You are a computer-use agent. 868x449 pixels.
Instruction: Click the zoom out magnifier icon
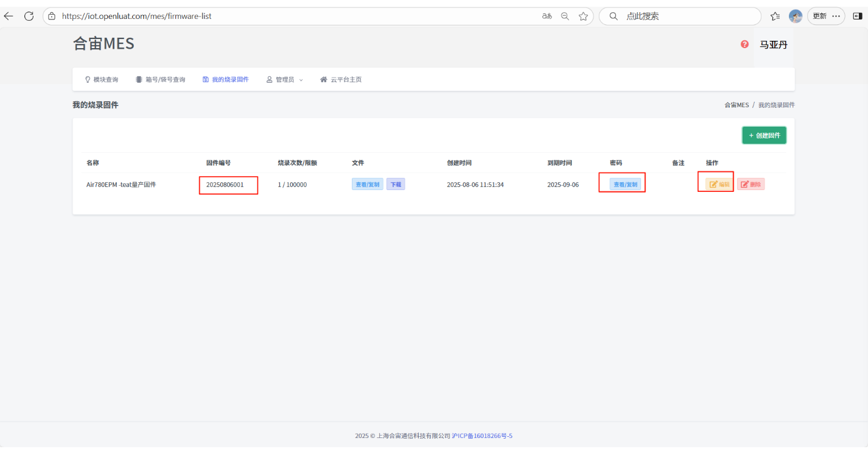[x=565, y=16]
